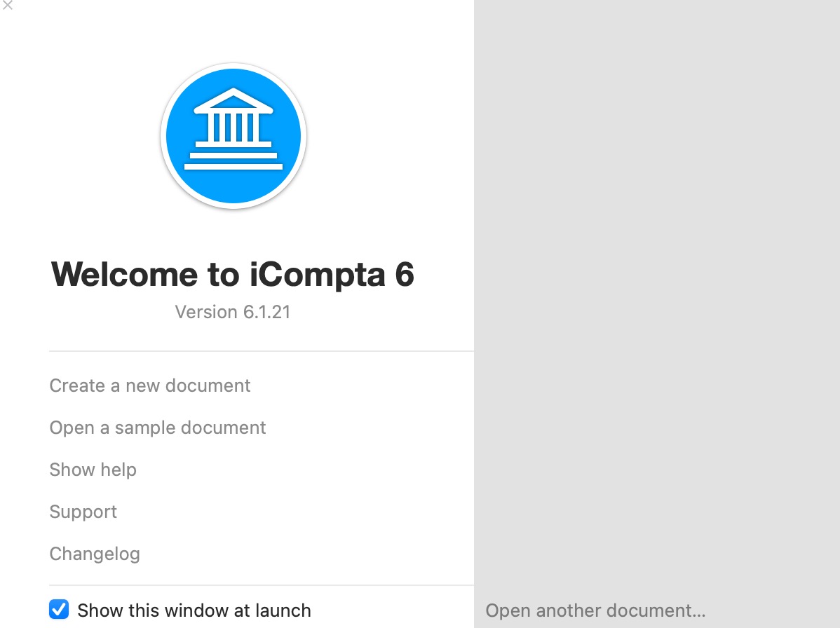Screen dimensions: 840x628
Task: View the Changelog
Action: coord(95,554)
